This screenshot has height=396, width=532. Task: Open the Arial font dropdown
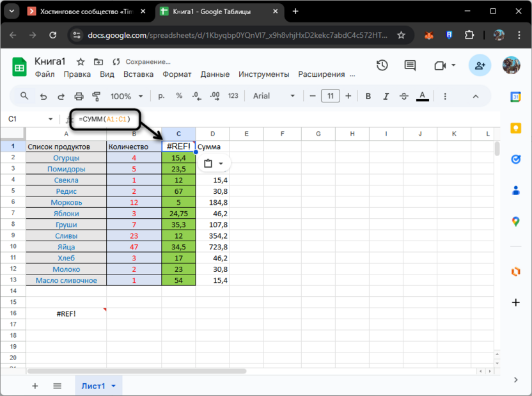(274, 96)
